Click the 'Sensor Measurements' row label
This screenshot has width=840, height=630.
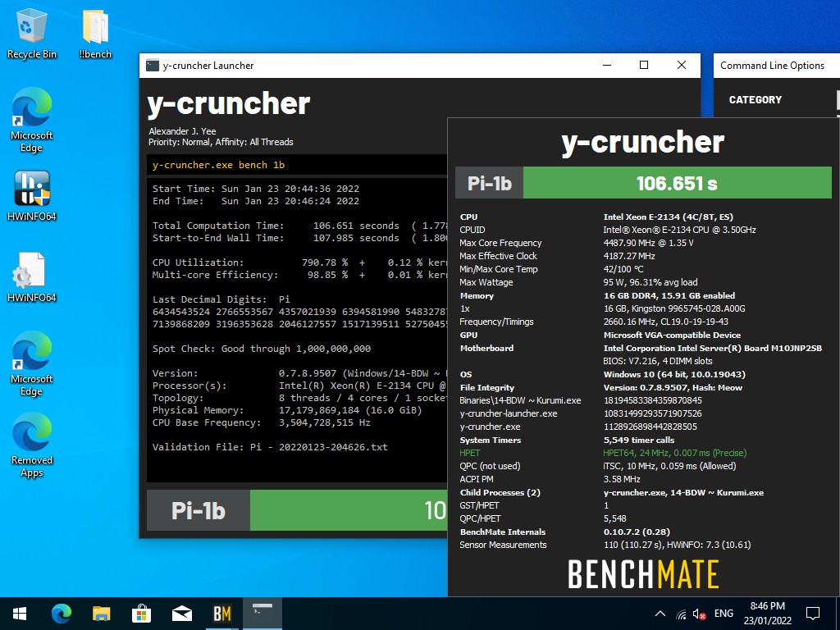click(x=503, y=546)
